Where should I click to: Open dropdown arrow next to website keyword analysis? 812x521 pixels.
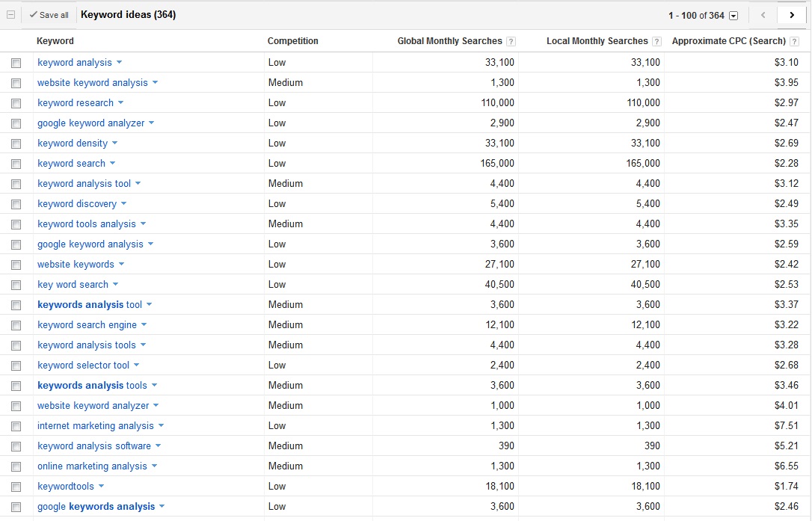coord(156,83)
